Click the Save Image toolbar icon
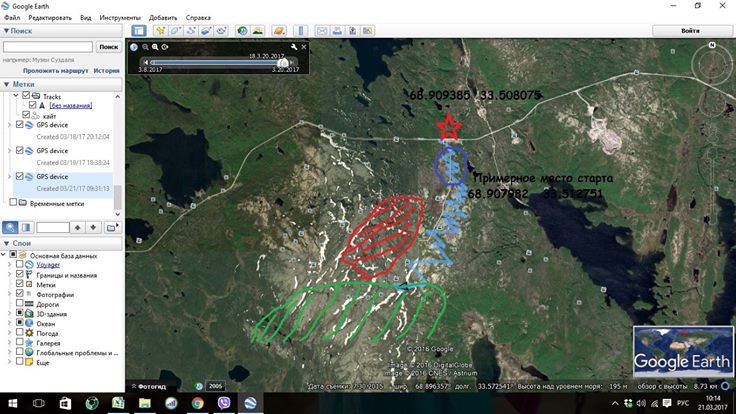 [x=353, y=31]
